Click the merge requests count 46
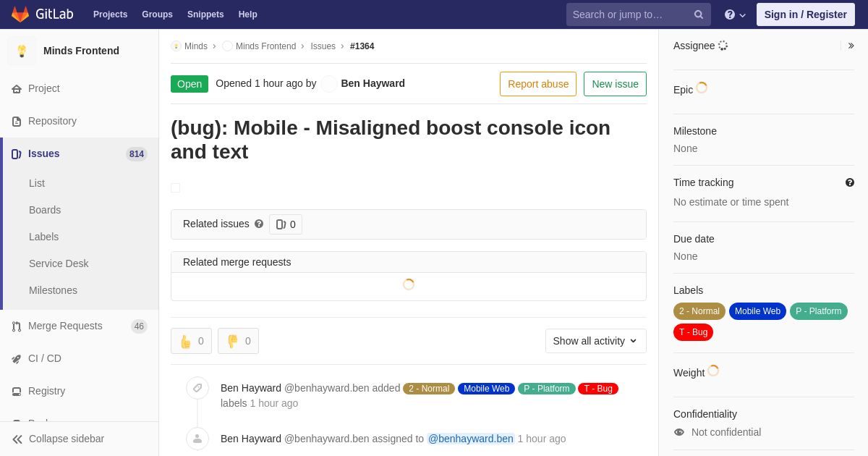The height and width of the screenshot is (456, 868). click(x=139, y=326)
